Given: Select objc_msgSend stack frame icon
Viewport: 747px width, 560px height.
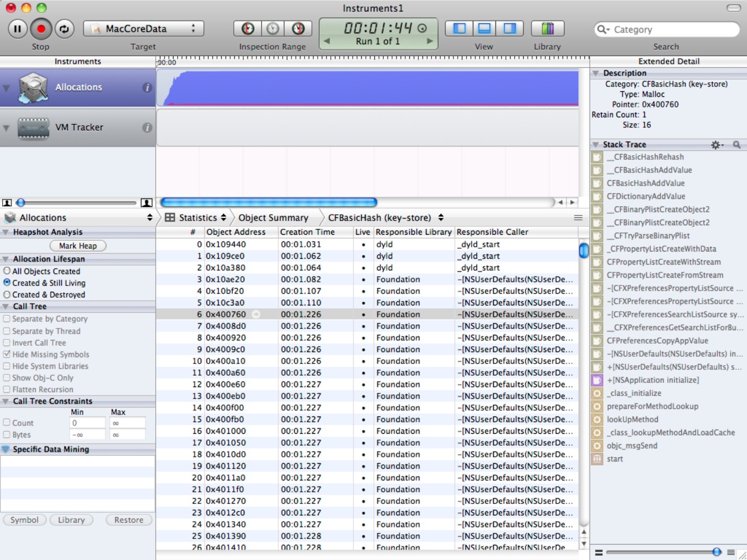Looking at the screenshot, I should coord(597,446).
